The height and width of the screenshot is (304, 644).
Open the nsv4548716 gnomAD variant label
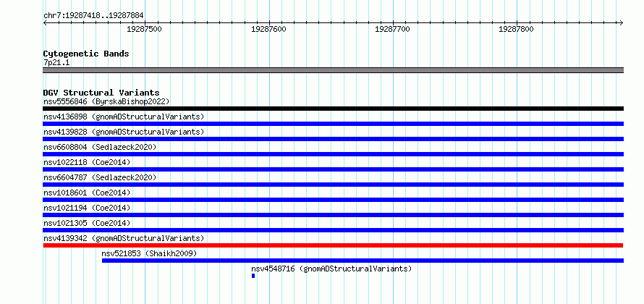pyautogui.click(x=331, y=269)
